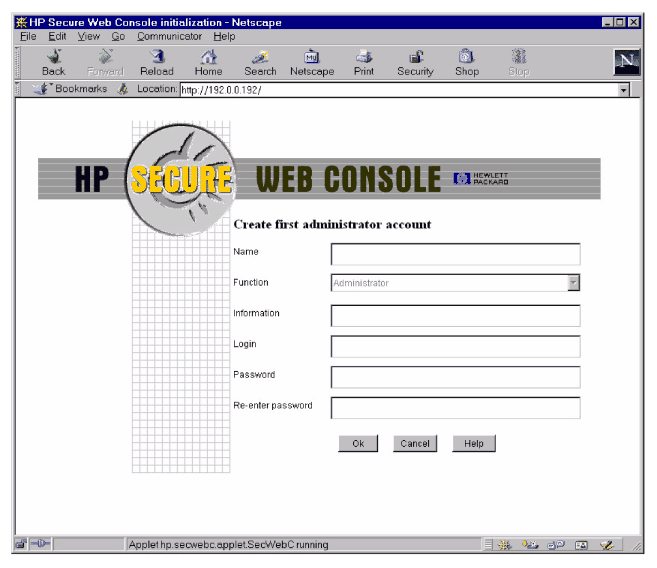Image resolution: width=657 pixels, height=568 pixels.
Task: Click the Location URL address field
Action: (399, 90)
